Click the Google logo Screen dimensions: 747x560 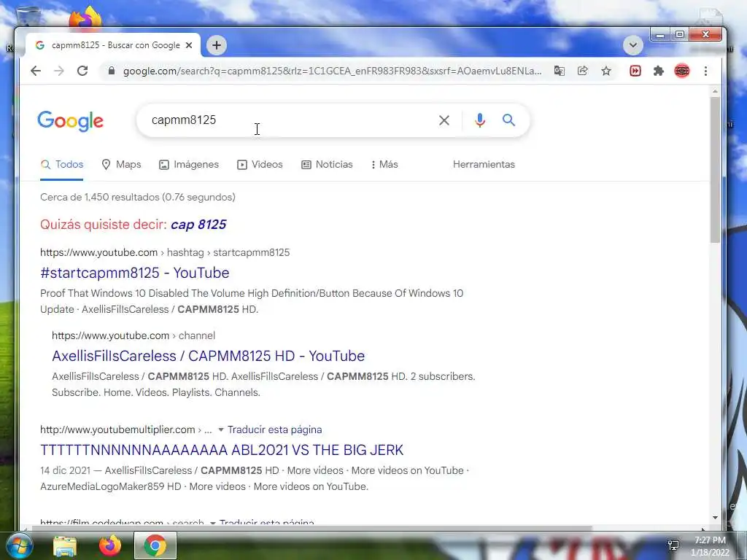click(x=71, y=121)
